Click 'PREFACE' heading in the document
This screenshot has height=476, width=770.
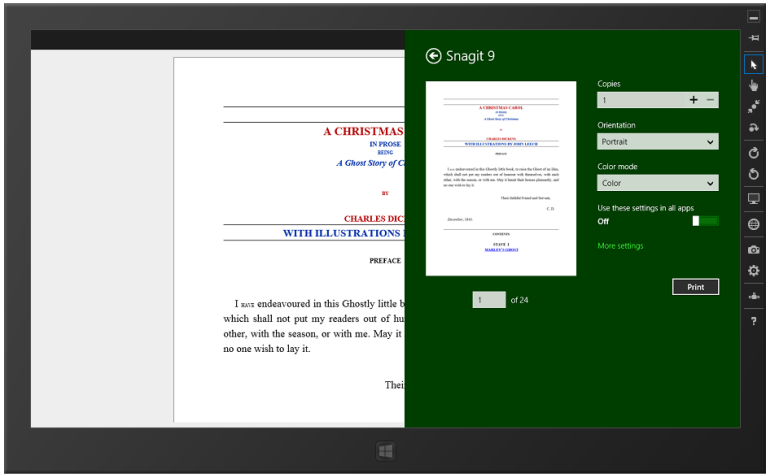tap(385, 261)
